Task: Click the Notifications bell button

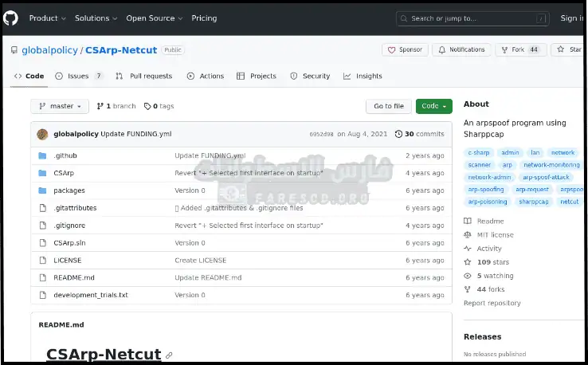Action: click(x=461, y=49)
